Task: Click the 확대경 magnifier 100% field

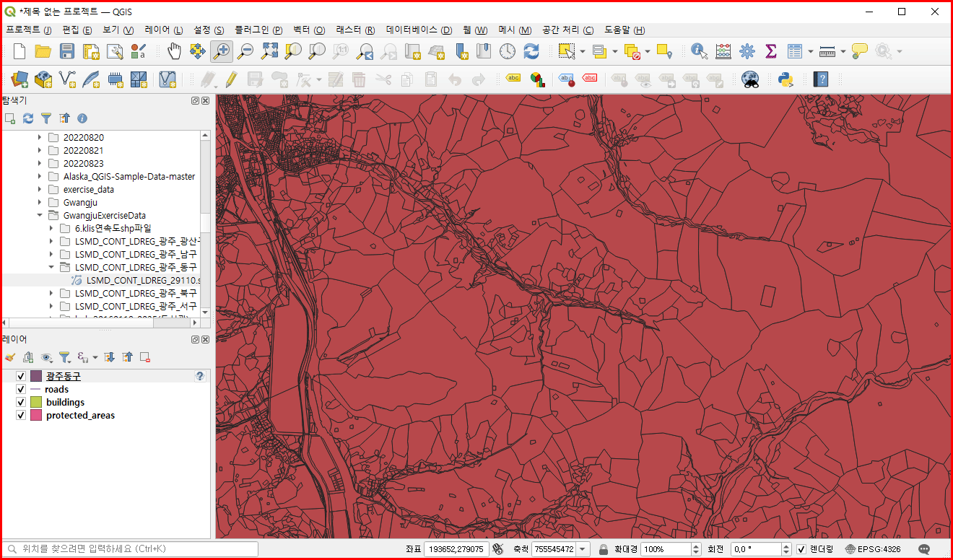Action: [x=666, y=549]
